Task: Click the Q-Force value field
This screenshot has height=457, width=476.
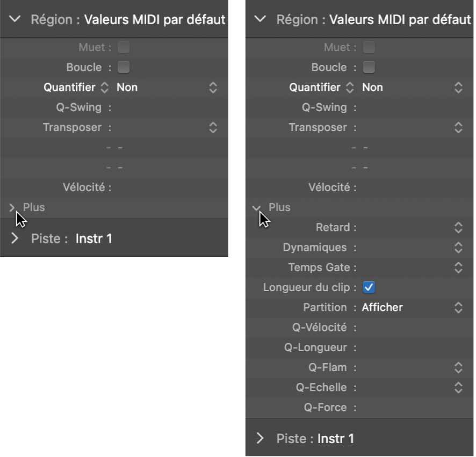Action: click(408, 408)
